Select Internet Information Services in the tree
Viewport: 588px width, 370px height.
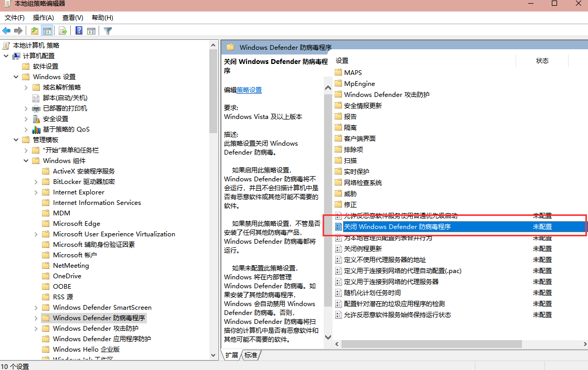pyautogui.click(x=97, y=203)
